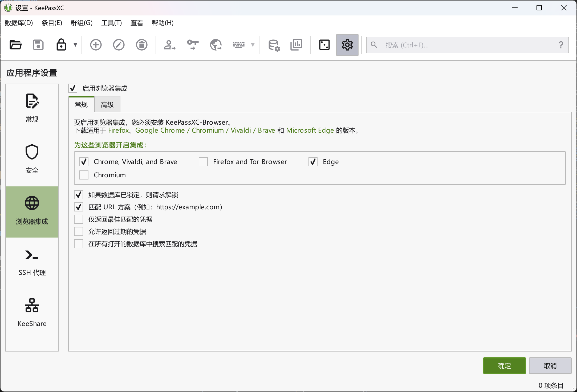
Task: Enable 在所有打开的数据库中搜索匹配的凭据 checkbox
Action: click(x=79, y=244)
